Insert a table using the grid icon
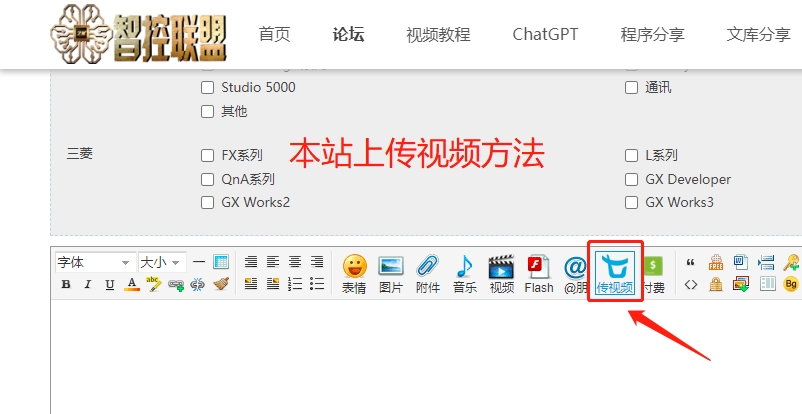The image size is (802, 414). tap(220, 262)
